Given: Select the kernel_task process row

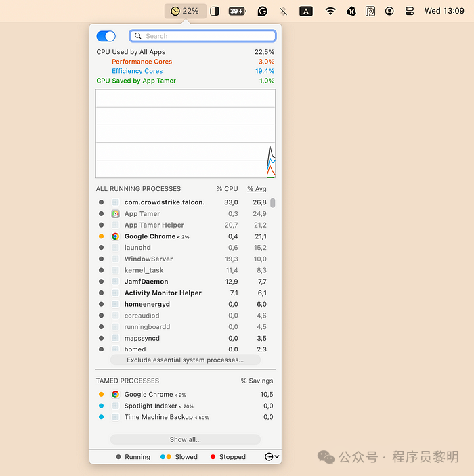Looking at the screenshot, I should [x=182, y=270].
